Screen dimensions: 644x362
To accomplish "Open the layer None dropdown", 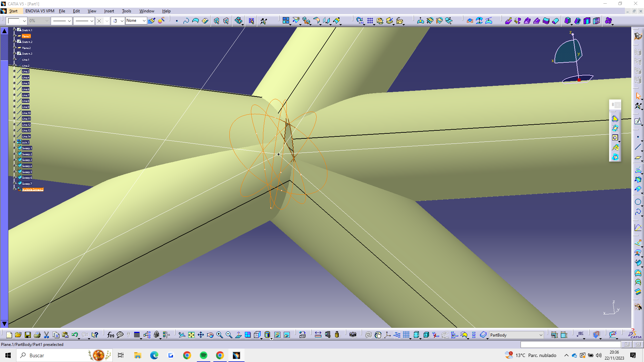I will [144, 21].
